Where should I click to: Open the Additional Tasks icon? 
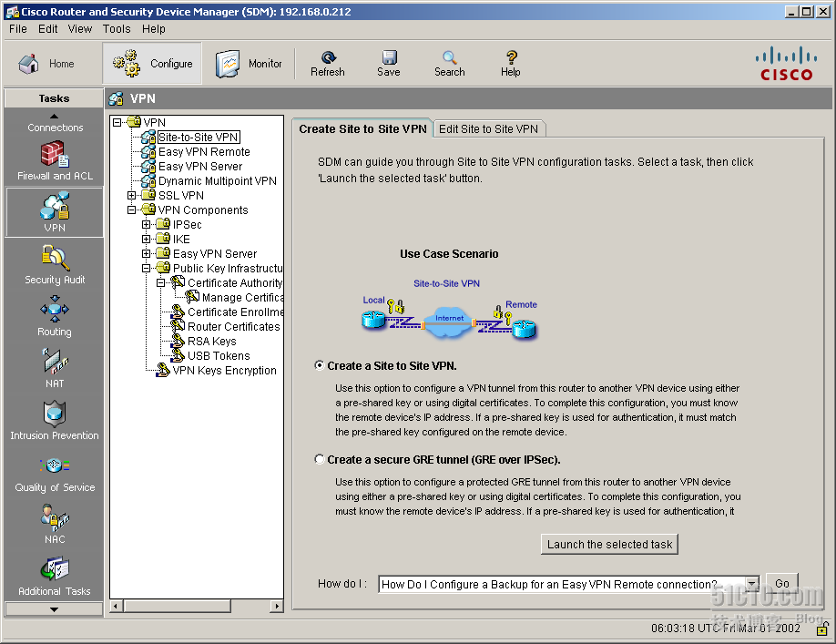point(55,576)
